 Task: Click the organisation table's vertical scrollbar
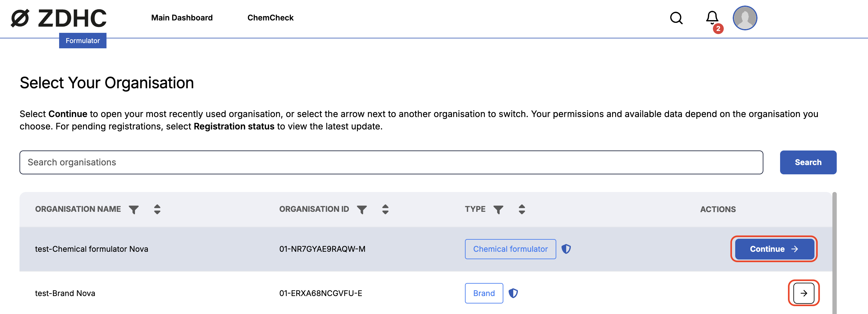coord(834,253)
